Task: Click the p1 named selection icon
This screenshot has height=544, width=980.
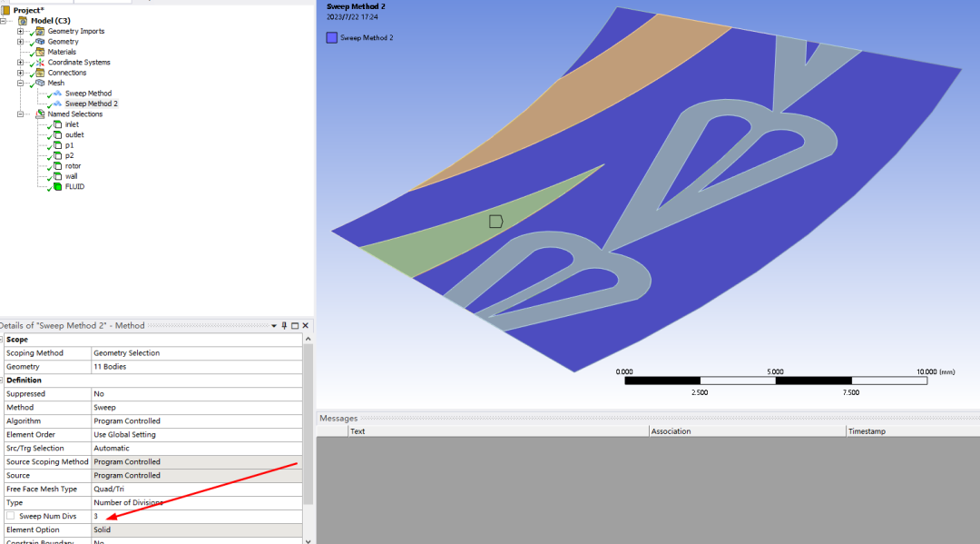Action: pos(57,145)
